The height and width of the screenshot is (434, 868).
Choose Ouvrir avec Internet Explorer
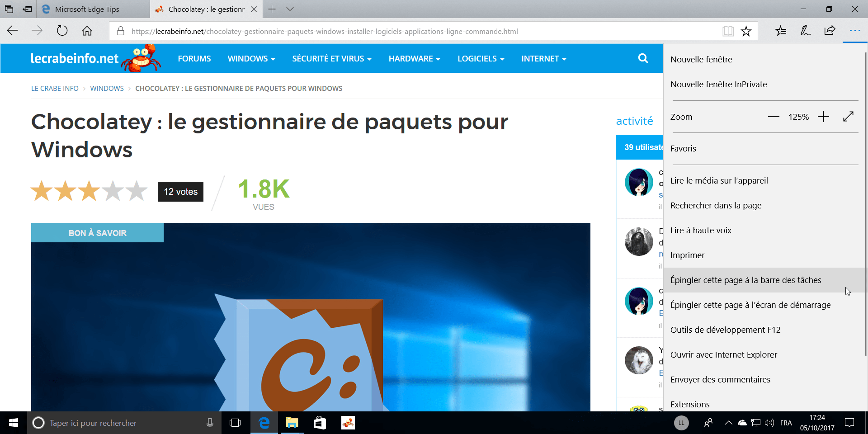764,354
